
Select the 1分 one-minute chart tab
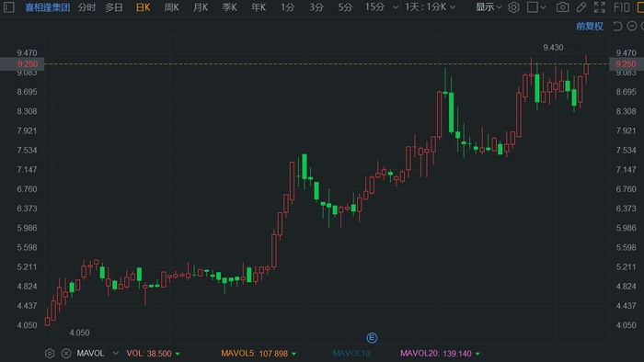(287, 7)
